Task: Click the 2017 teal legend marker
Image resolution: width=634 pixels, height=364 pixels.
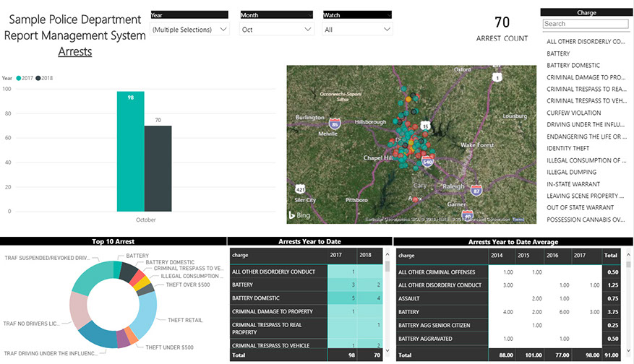Action: tap(17, 78)
